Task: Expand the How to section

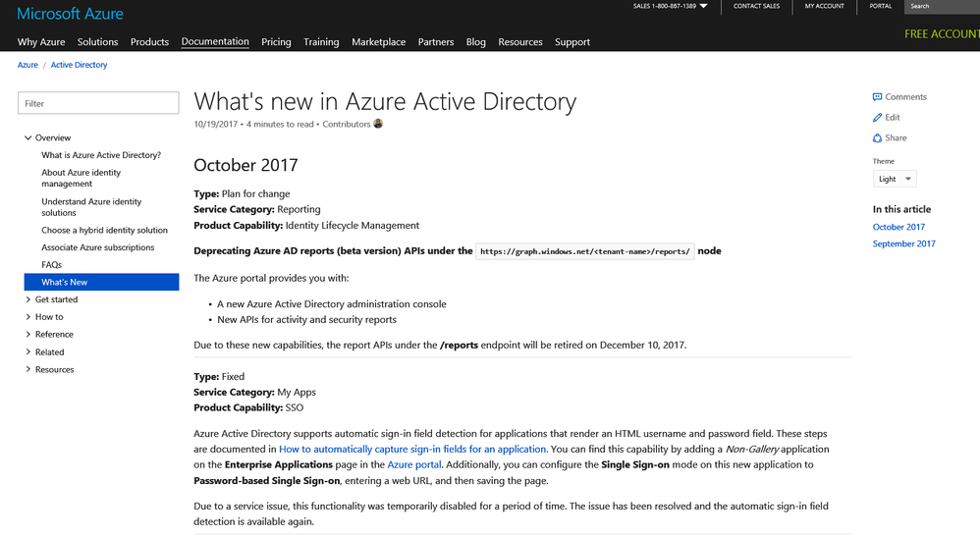Action: tap(28, 317)
